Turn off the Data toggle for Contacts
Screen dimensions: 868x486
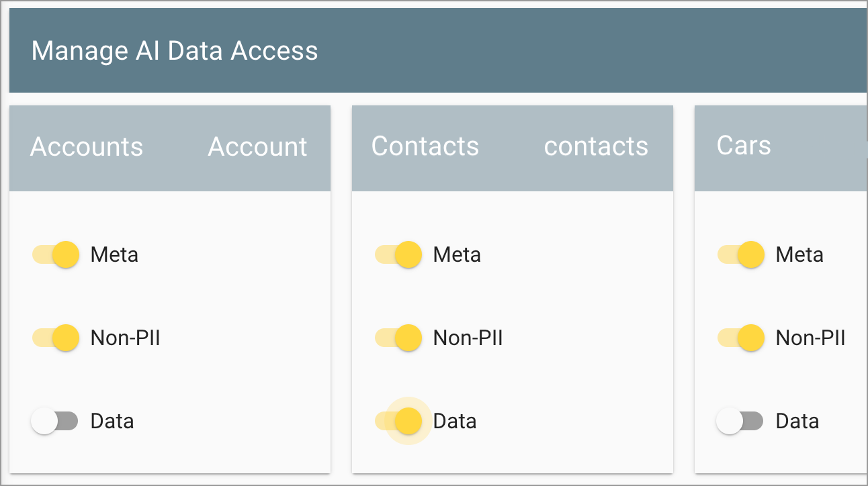pos(398,421)
